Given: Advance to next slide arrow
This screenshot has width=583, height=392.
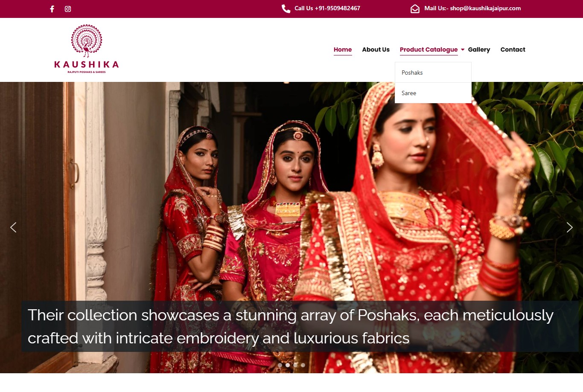Looking at the screenshot, I should (569, 227).
